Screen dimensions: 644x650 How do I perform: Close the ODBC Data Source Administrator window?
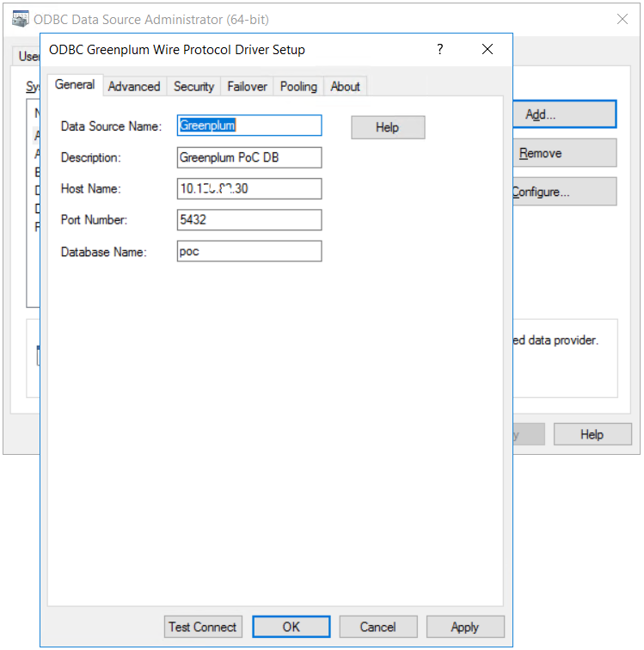(x=622, y=19)
